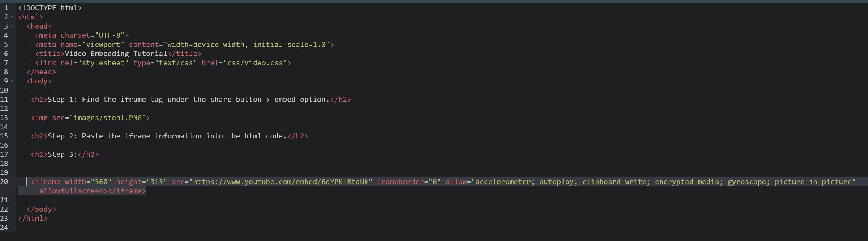
Task: Click the "css/video.css" href value
Action: (x=255, y=63)
